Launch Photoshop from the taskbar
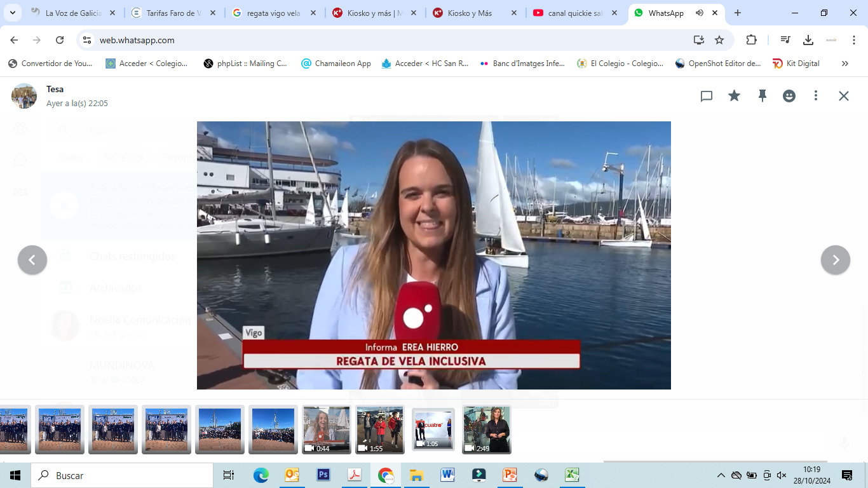 [323, 475]
